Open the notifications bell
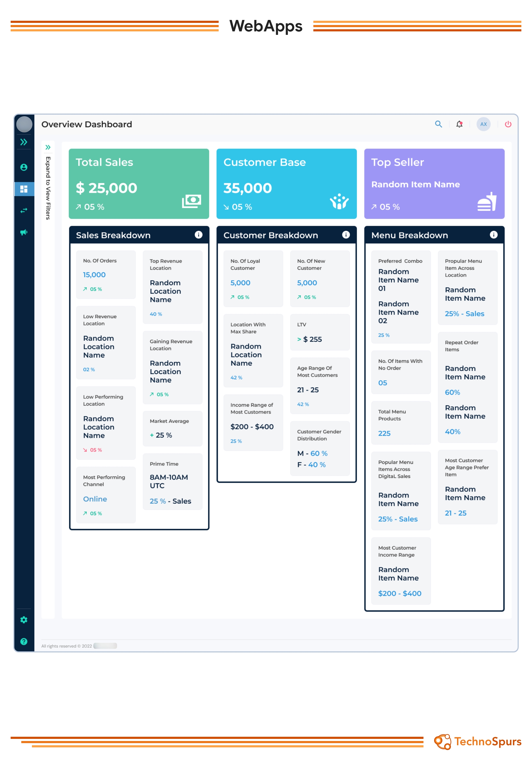The width and height of the screenshot is (532, 766). pos(459,124)
